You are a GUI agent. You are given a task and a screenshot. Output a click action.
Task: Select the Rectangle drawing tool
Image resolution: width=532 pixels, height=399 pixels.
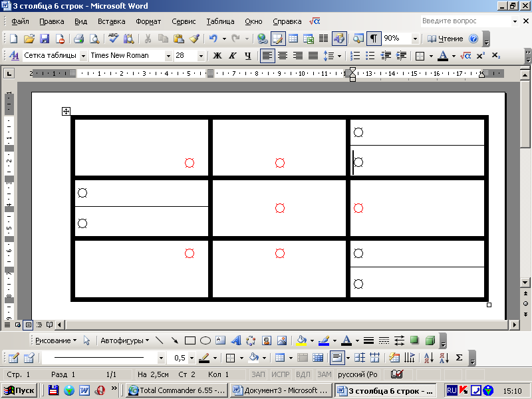point(190,340)
